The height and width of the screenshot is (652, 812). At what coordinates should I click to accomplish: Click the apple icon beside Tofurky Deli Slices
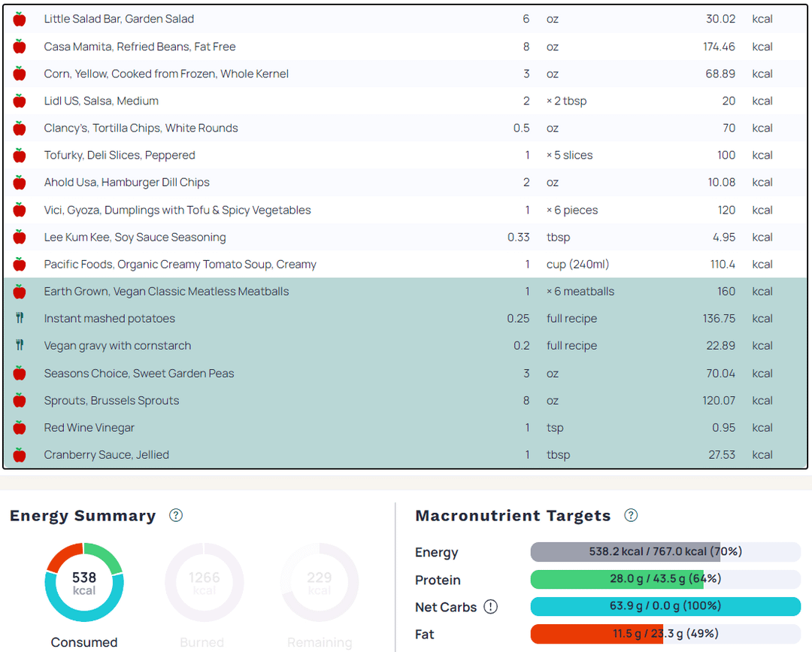click(20, 155)
